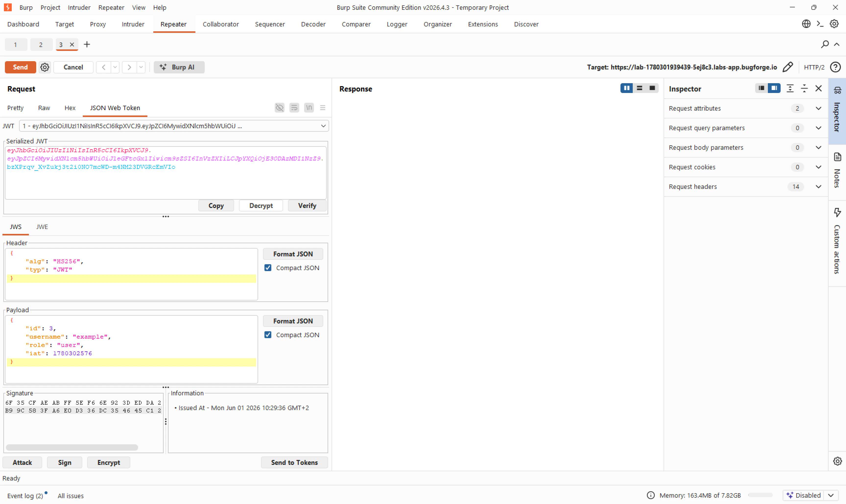Click the Sign button
Screen dimensions: 846x504
pos(65,462)
